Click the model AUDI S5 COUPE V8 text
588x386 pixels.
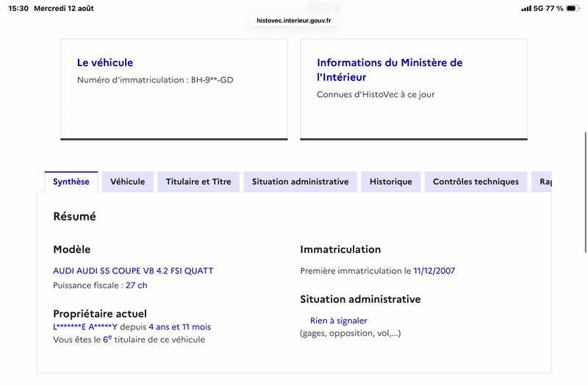click(133, 271)
